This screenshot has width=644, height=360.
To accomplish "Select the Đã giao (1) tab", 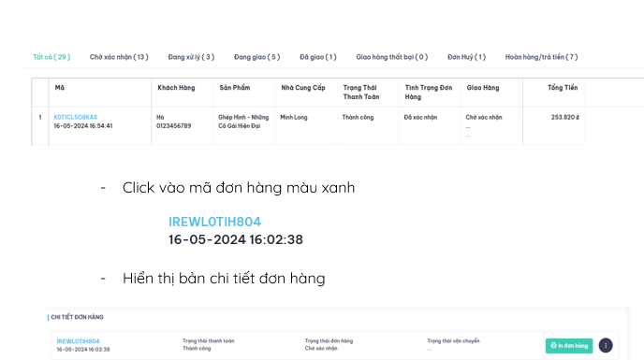I will point(318,57).
